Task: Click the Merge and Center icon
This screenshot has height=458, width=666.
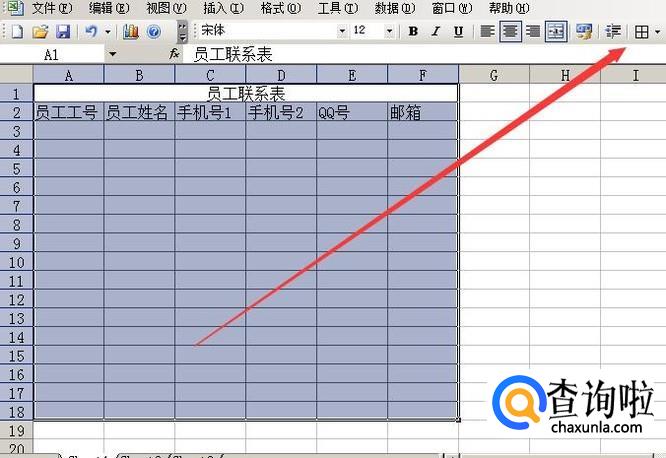Action: [555, 31]
